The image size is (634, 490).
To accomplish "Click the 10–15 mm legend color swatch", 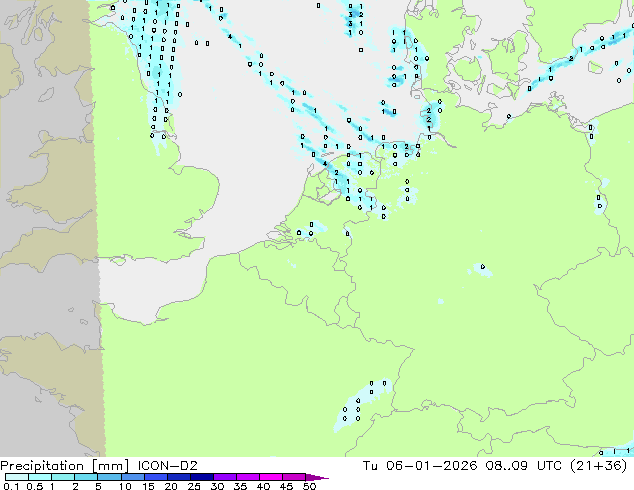I will tap(132, 477).
